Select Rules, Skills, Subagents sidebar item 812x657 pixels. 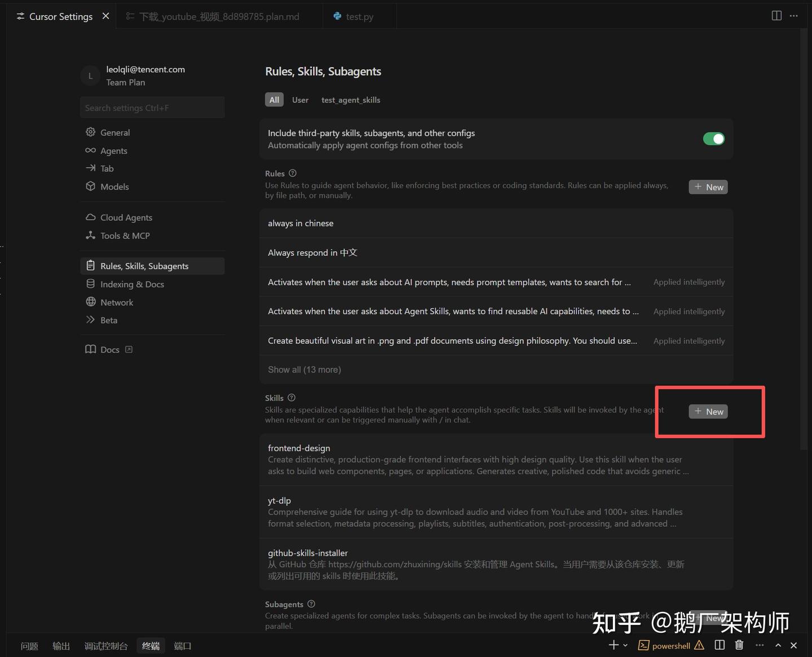point(152,266)
